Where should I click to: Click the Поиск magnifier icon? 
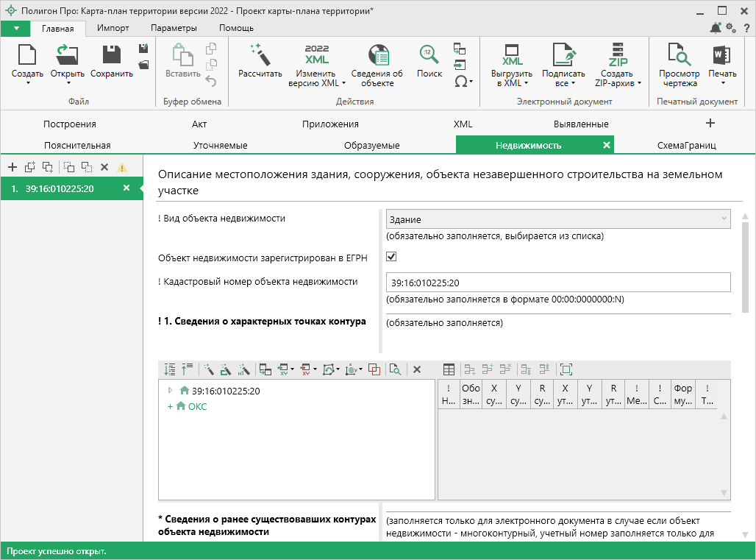(429, 56)
